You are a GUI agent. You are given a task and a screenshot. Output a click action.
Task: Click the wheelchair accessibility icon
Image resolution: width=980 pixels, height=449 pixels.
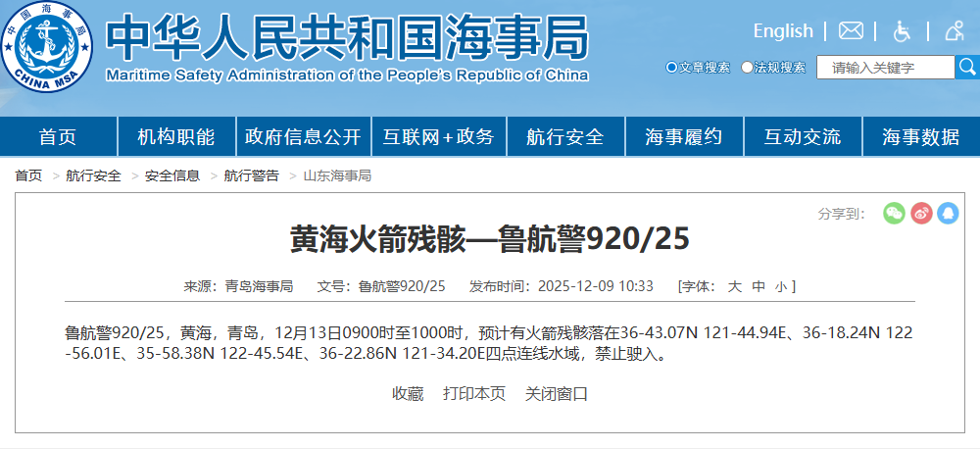pyautogui.click(x=902, y=31)
